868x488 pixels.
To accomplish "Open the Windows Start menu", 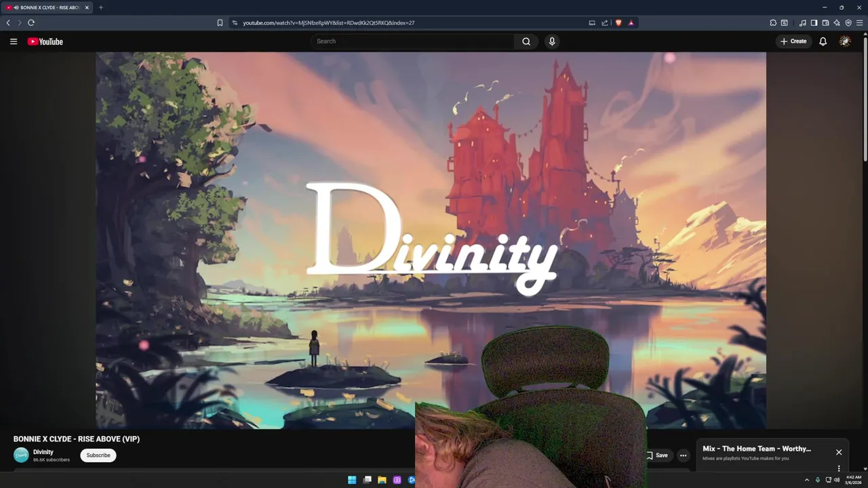I will point(352,480).
